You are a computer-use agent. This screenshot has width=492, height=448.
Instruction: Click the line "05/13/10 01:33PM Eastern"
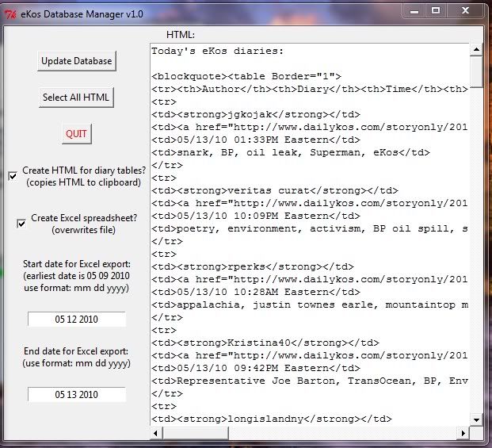(x=256, y=140)
